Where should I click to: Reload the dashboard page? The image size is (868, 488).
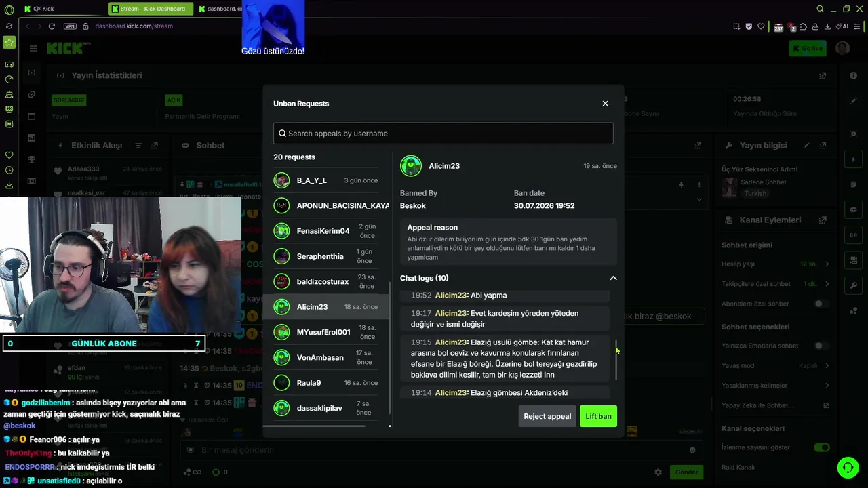[52, 26]
